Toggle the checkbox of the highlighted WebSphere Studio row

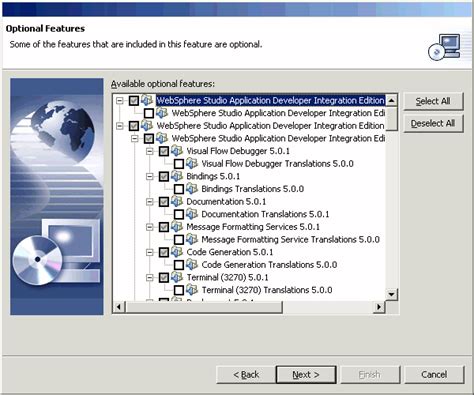click(134, 100)
